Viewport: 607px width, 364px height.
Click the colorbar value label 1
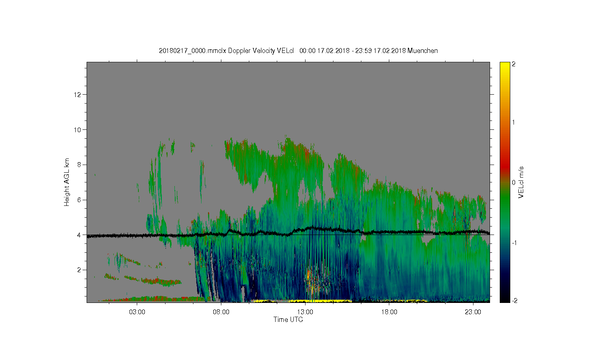click(x=514, y=122)
